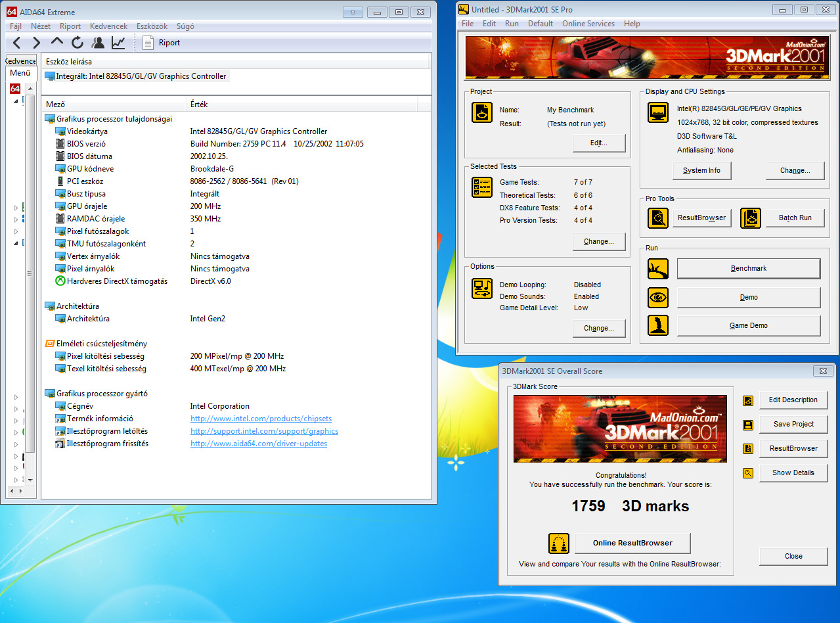
Task: Click the Batch Run button
Action: point(795,218)
